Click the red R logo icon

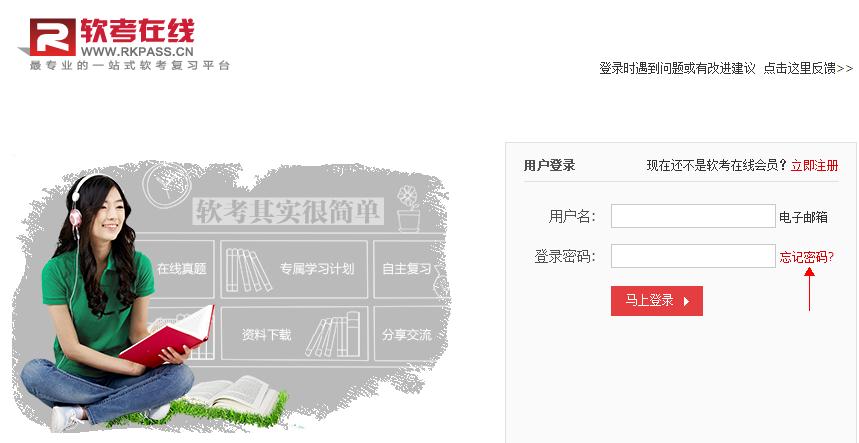[x=52, y=37]
